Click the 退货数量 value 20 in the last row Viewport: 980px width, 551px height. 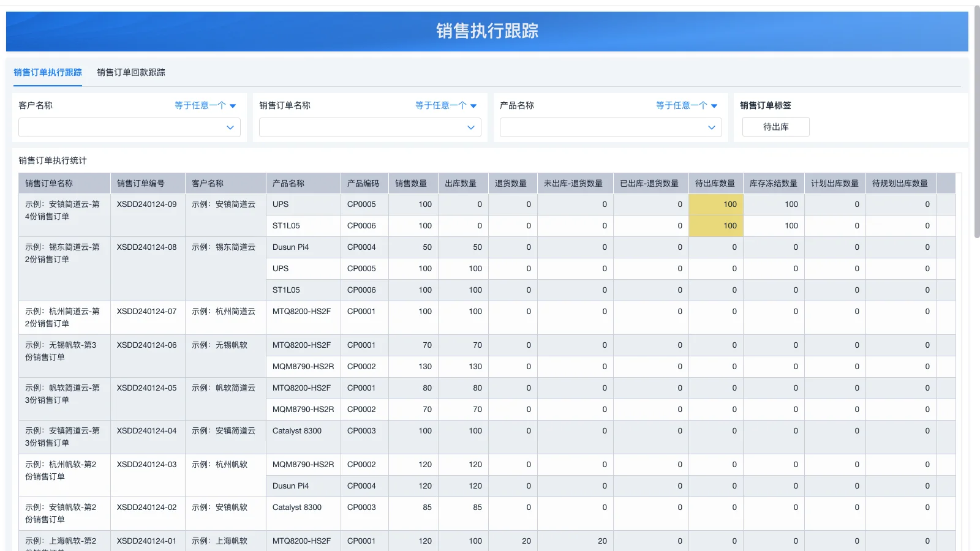click(x=524, y=541)
